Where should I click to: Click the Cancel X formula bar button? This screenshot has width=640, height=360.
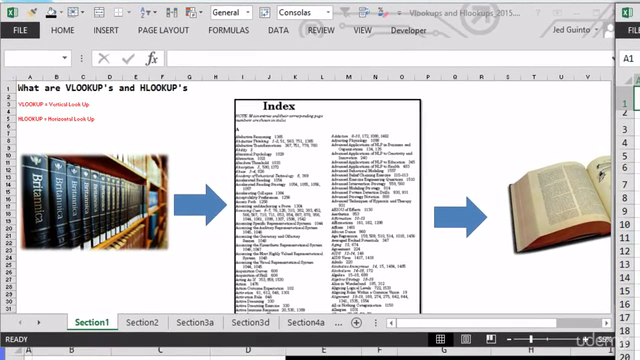point(104,59)
